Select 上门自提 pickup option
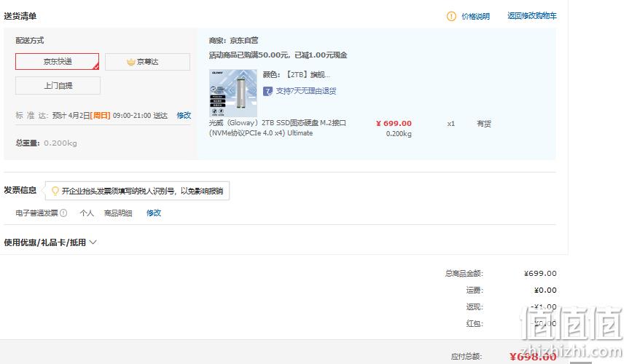 [58, 85]
